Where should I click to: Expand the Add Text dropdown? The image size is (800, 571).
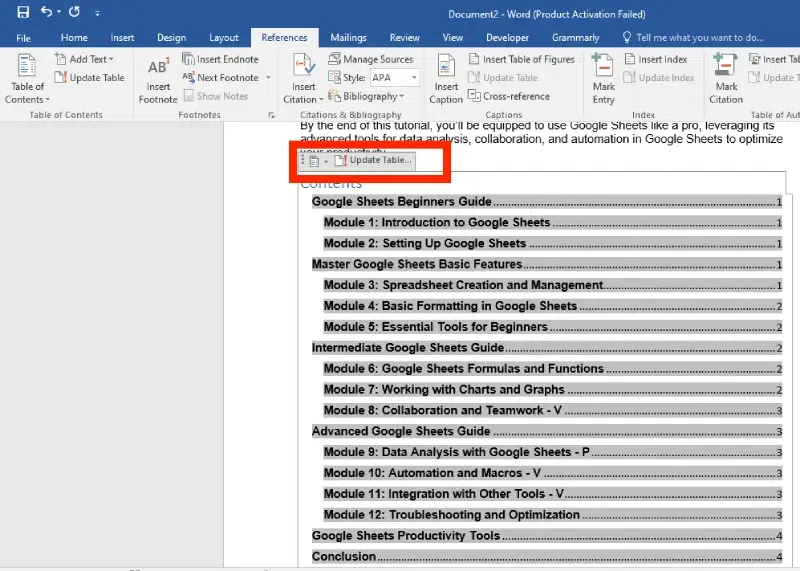coord(85,59)
